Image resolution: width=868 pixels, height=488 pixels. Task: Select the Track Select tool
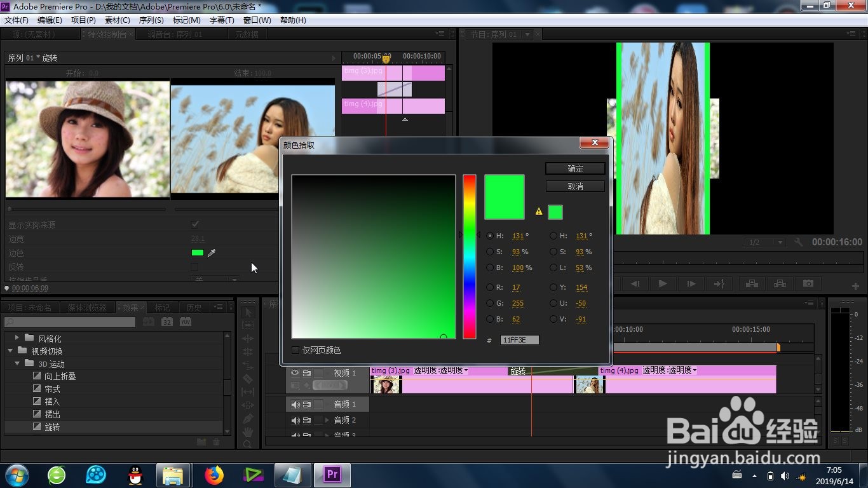pos(248,325)
